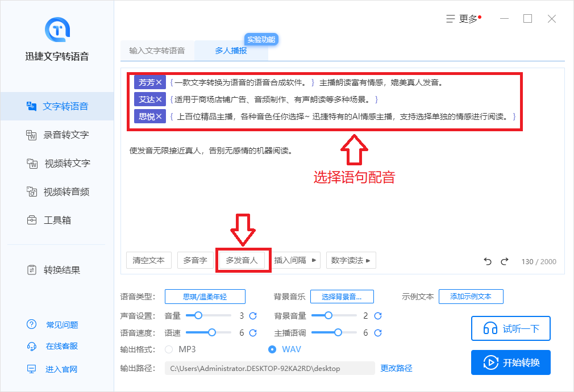The image size is (574, 392).
Task: Redo the last text edit
Action: (x=505, y=261)
